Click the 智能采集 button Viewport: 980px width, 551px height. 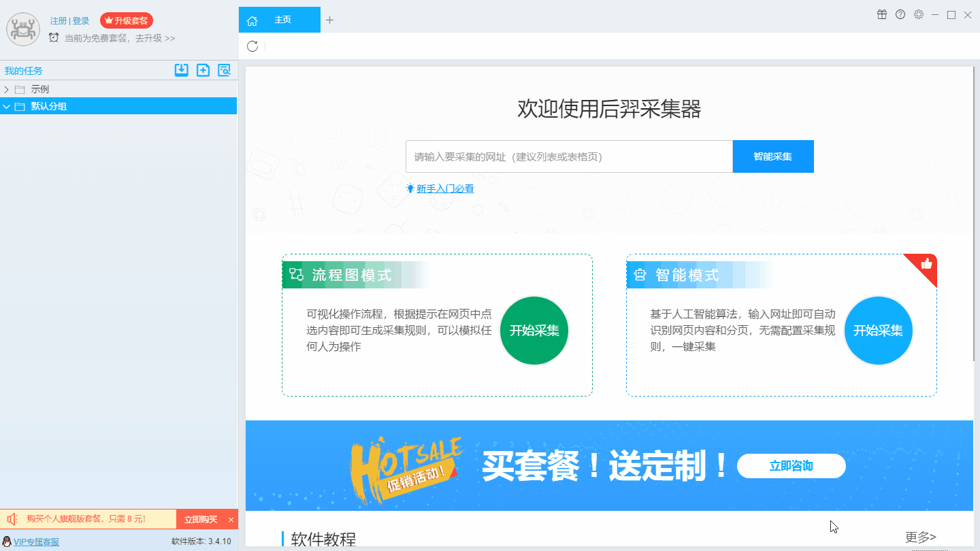click(x=773, y=156)
